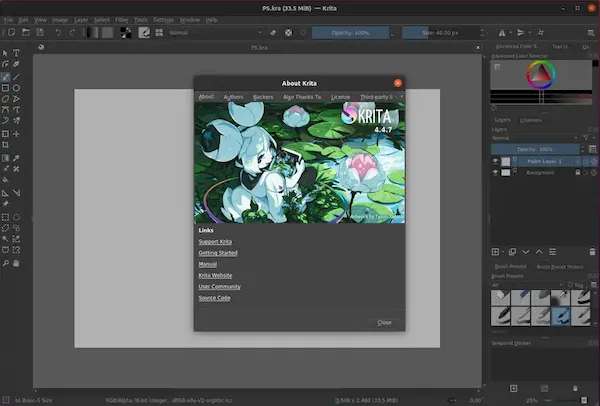The image size is (600, 406).
Task: Hide the Background layer visibility eye
Action: click(x=495, y=173)
